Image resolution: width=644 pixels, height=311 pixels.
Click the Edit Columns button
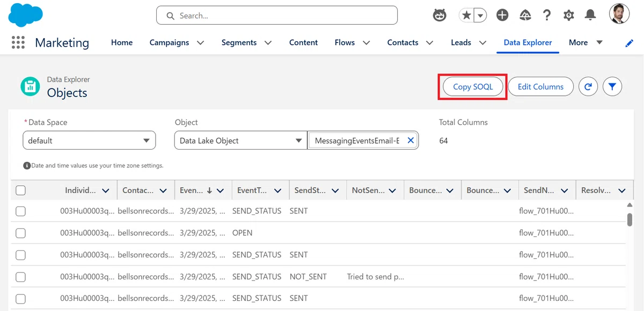click(x=540, y=86)
